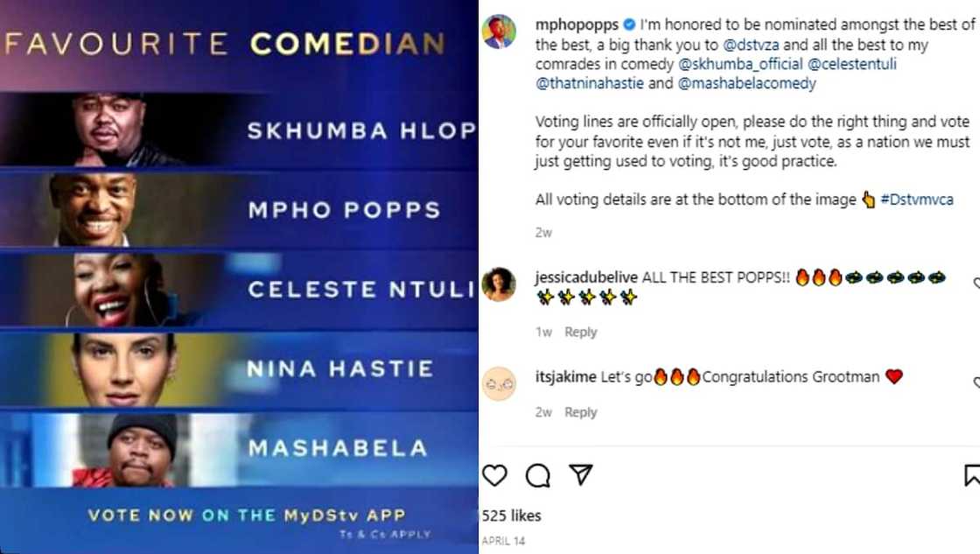Open the mphopopps profile picture
This screenshot has width=980, height=554.
click(500, 32)
